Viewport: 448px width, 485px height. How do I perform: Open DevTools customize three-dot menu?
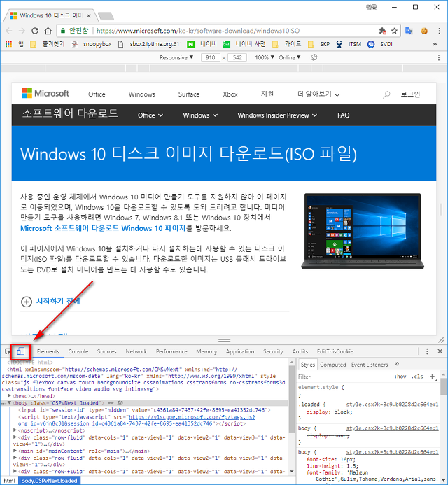[x=427, y=351]
